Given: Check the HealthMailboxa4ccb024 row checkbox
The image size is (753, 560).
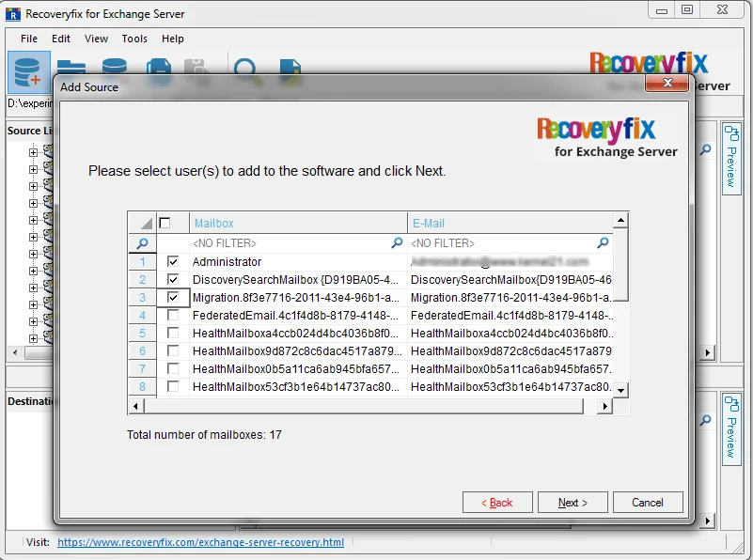Looking at the screenshot, I should 173,333.
